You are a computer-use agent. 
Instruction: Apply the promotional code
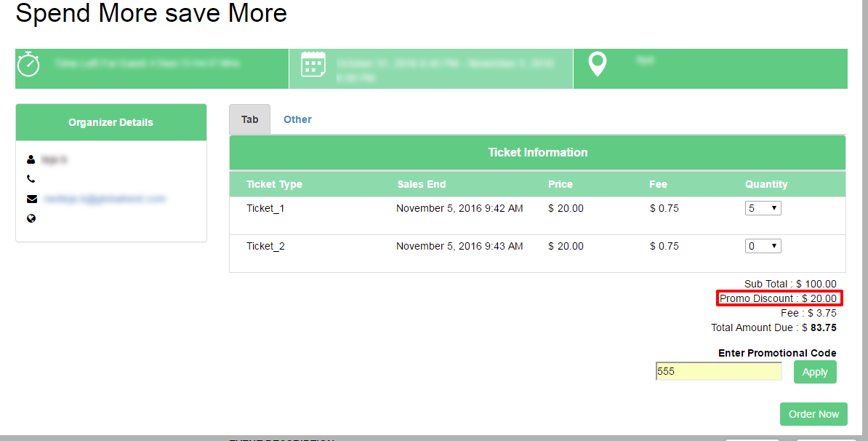[815, 372]
